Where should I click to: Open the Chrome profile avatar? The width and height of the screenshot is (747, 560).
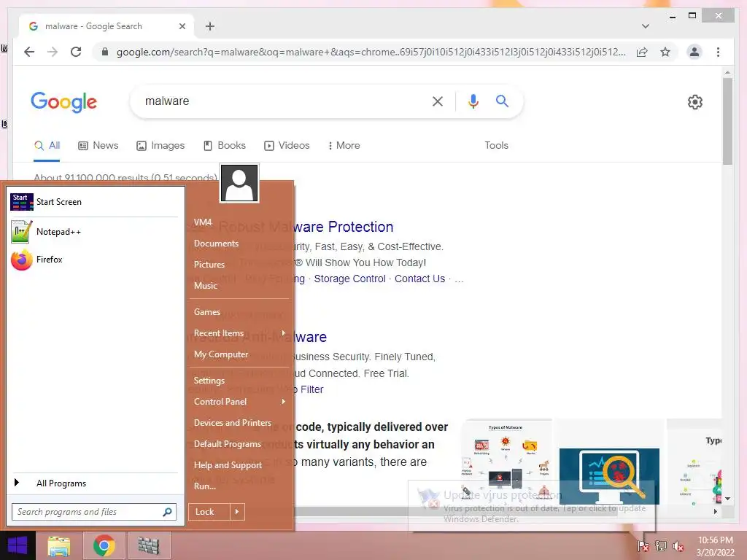[x=694, y=52]
